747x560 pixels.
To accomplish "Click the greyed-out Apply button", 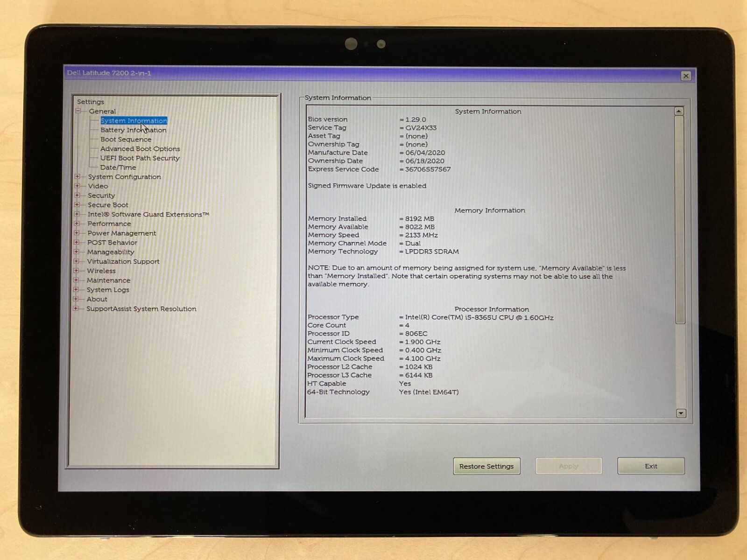I will pyautogui.click(x=569, y=466).
